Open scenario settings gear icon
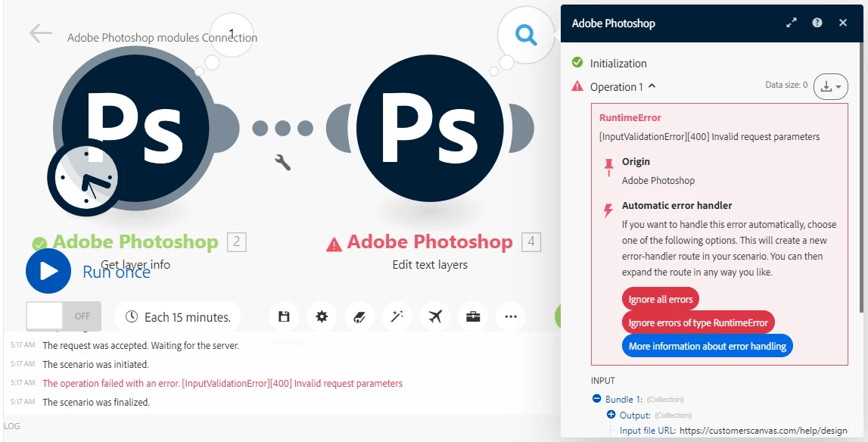The width and height of the screenshot is (868, 442). pos(322,317)
